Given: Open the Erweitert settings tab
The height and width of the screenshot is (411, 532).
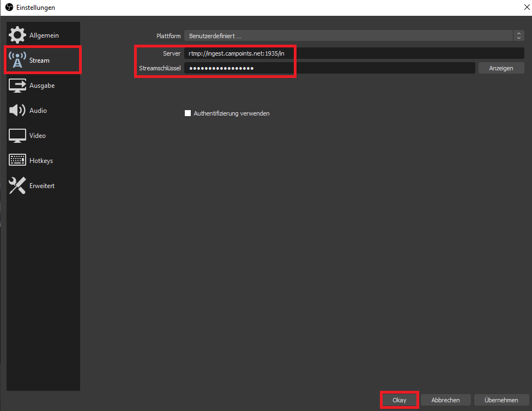Looking at the screenshot, I should coord(44,186).
